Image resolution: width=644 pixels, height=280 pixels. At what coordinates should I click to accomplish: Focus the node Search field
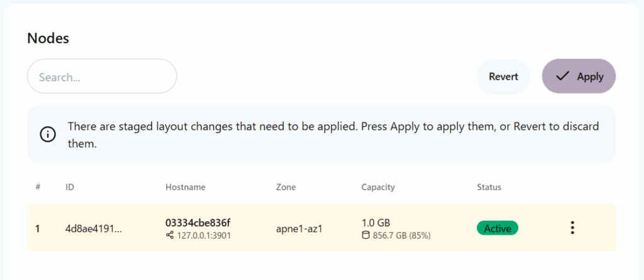click(102, 77)
